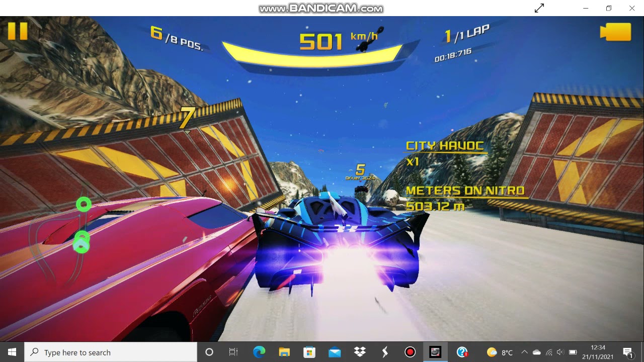Click the 1/1 LAP counter
The width and height of the screenshot is (644, 362).
tap(467, 35)
